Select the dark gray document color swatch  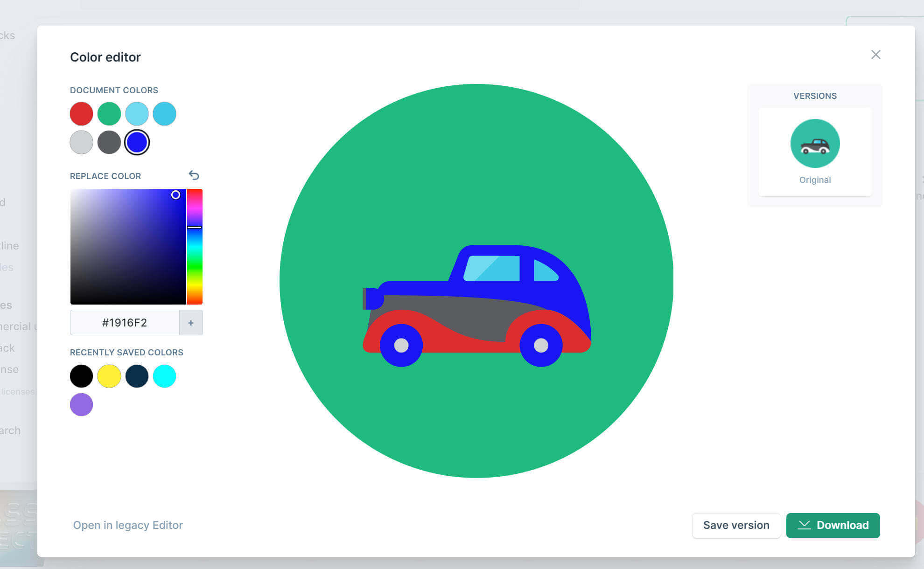point(109,142)
